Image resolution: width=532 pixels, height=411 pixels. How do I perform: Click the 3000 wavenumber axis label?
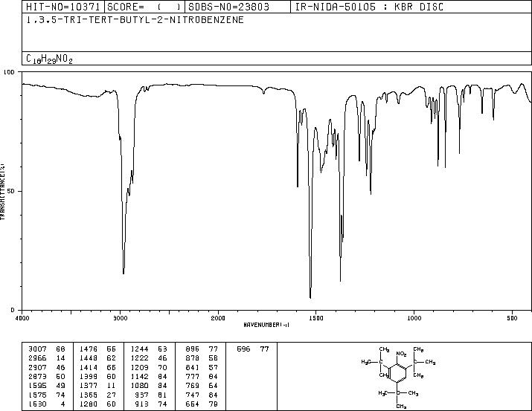120,318
